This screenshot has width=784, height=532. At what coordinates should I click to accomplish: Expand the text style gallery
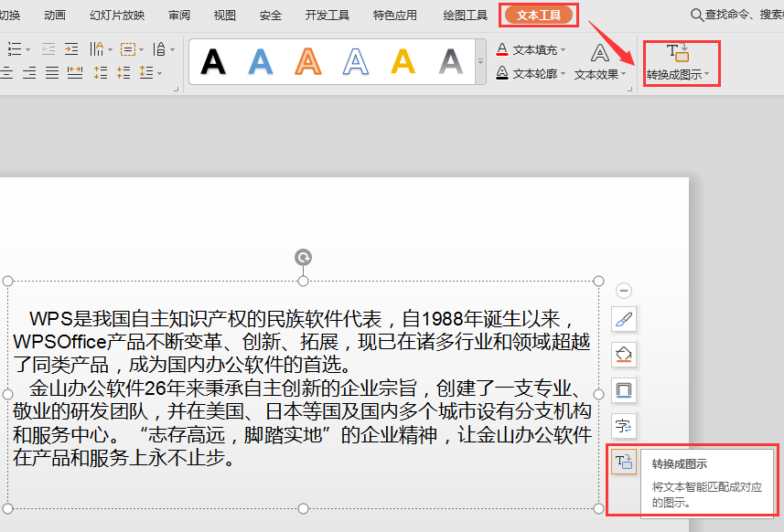tap(480, 62)
